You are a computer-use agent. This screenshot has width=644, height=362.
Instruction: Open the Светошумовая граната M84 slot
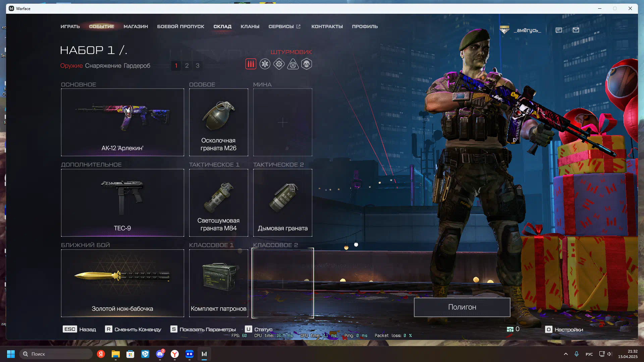[x=219, y=203]
